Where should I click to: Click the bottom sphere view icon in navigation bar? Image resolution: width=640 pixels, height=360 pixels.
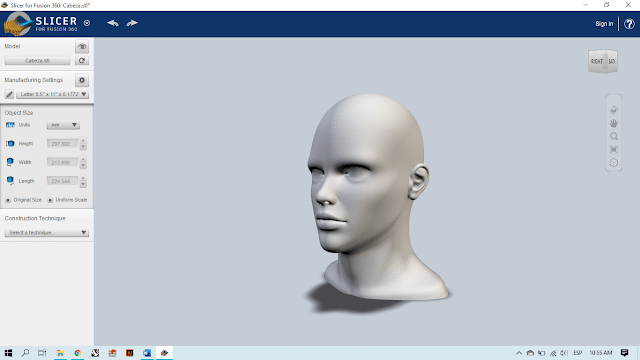click(x=613, y=162)
